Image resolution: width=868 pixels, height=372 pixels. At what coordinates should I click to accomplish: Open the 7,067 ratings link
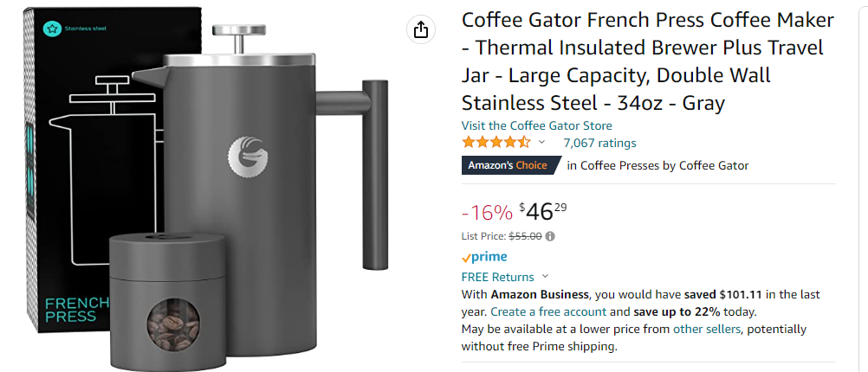click(599, 143)
